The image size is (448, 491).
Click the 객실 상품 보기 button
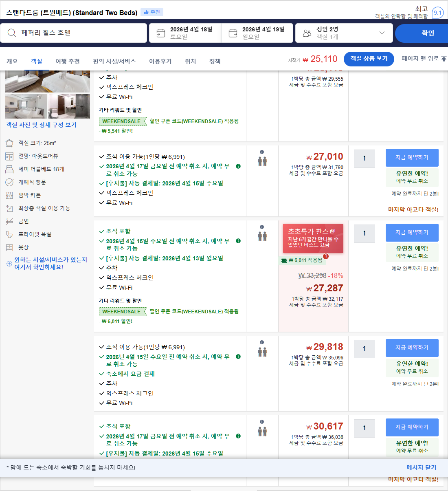click(369, 59)
